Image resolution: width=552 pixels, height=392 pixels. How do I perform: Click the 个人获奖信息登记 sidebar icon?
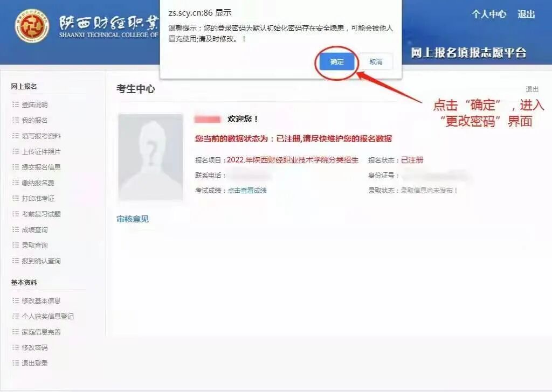tap(15, 317)
